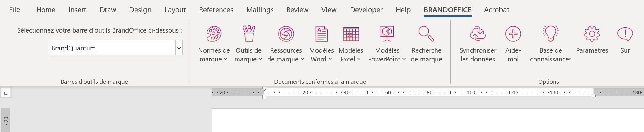
Task: Expand the Modèles PowerPoint chevron menu
Action: [404, 59]
